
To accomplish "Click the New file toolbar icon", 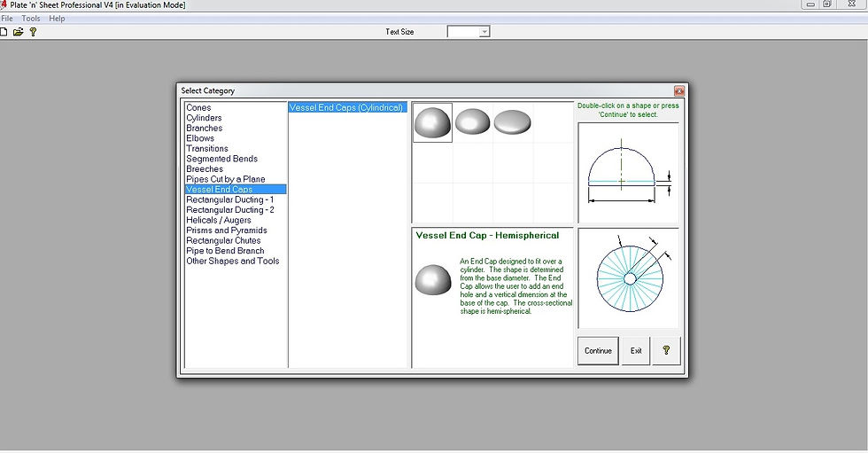I will click(4, 32).
